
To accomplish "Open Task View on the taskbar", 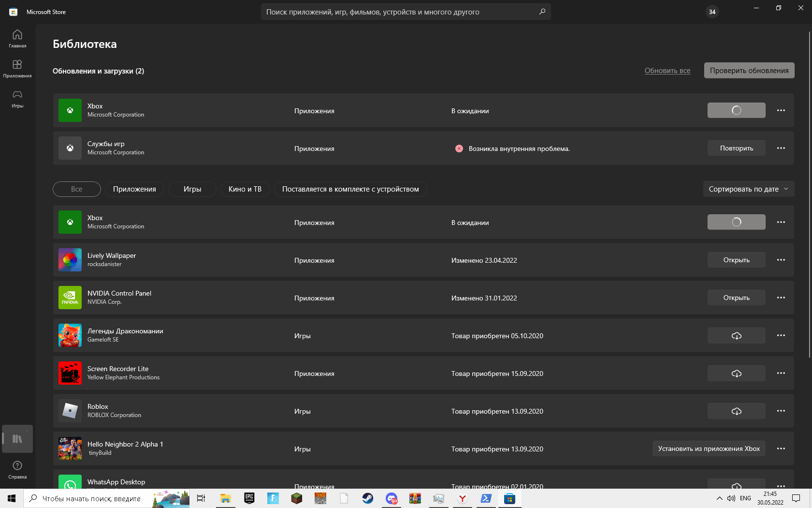I will click(x=201, y=498).
